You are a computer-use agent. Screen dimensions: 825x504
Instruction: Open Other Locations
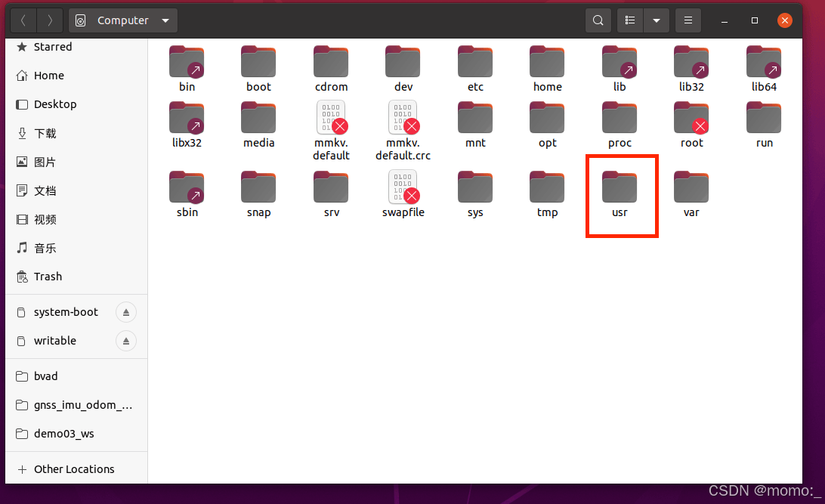[73, 468]
